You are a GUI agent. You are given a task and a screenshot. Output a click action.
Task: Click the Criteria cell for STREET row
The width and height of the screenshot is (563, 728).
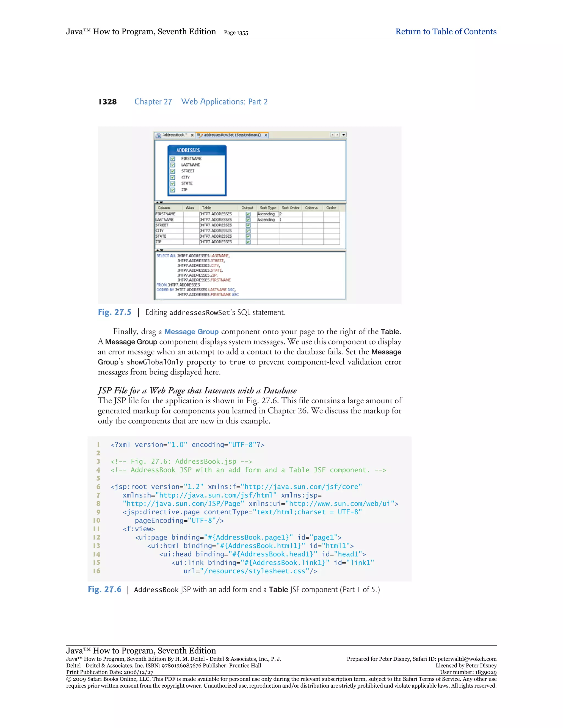pos(313,225)
